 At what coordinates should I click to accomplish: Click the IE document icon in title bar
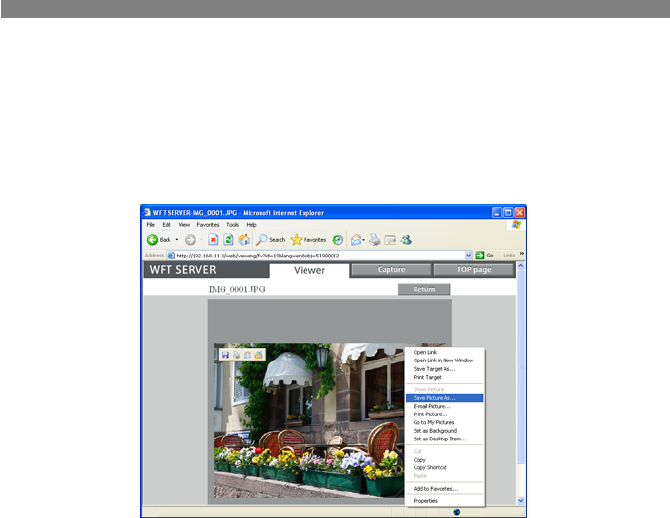(x=147, y=212)
